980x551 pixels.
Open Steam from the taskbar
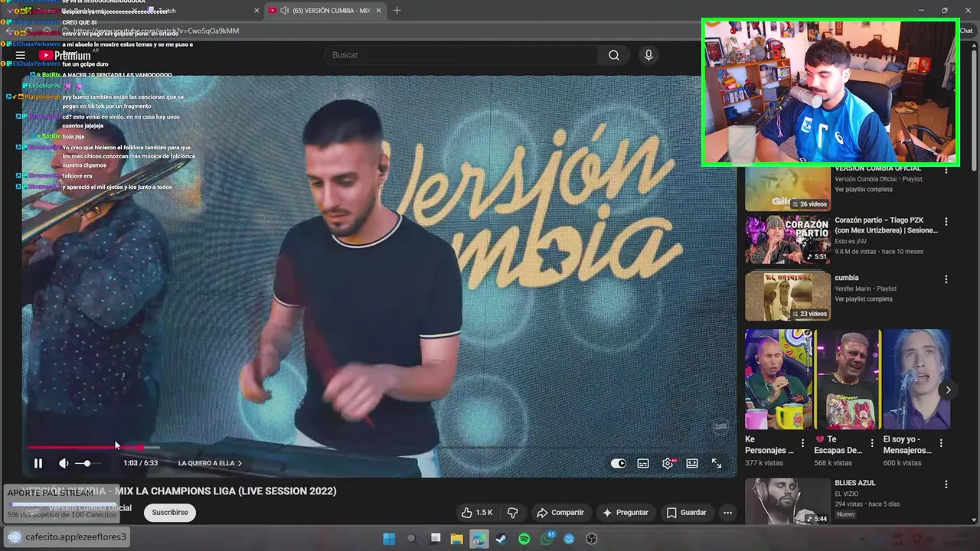pos(501,539)
